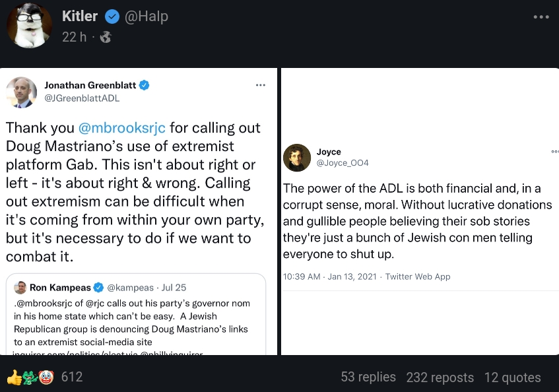Open the options menu on Joyce's tweet
This screenshot has width=559, height=392.
[554, 152]
